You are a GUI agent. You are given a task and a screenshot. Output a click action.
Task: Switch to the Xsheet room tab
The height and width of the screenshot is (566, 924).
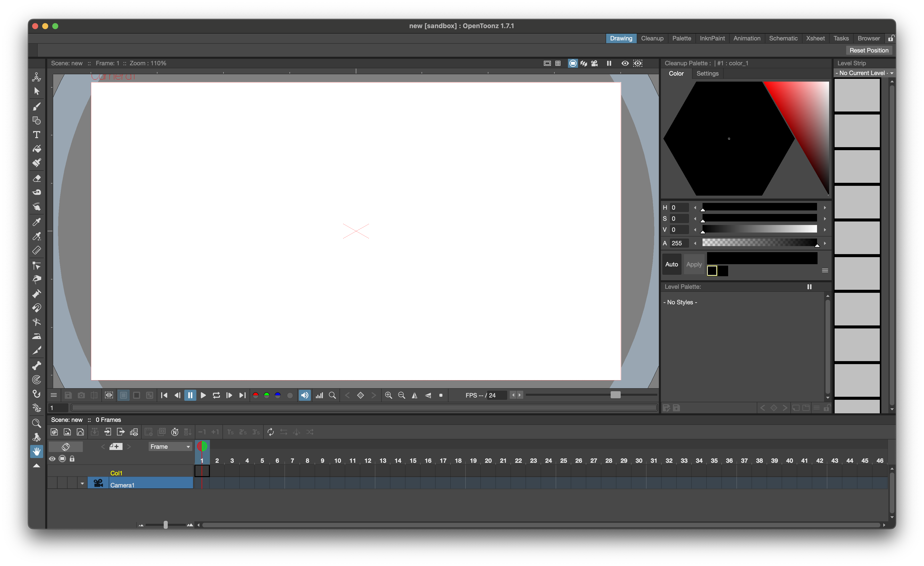(815, 38)
